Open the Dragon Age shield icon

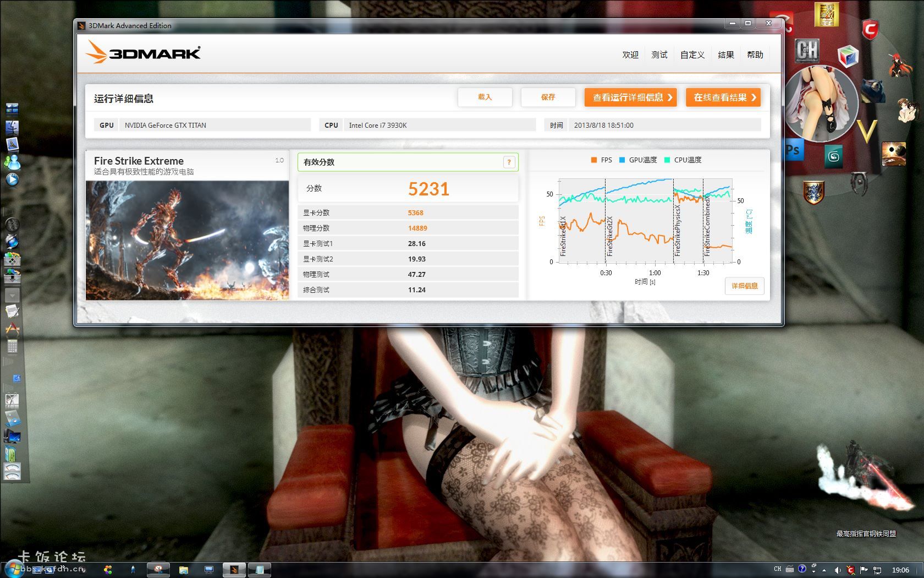[x=813, y=193]
